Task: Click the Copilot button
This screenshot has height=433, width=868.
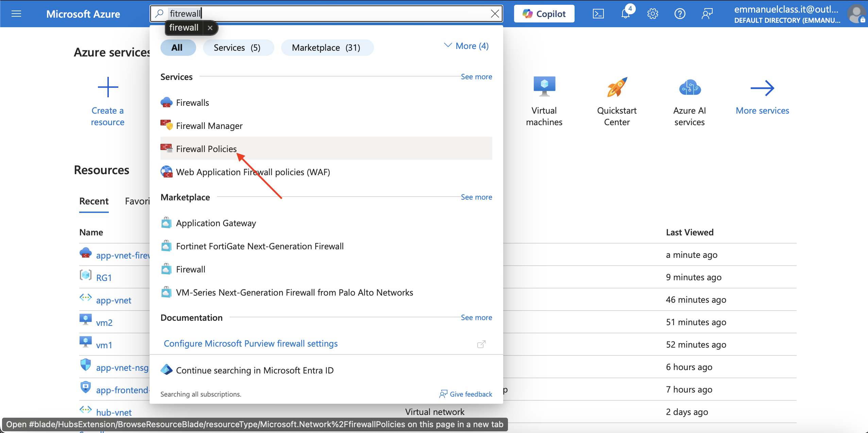Action: tap(544, 14)
